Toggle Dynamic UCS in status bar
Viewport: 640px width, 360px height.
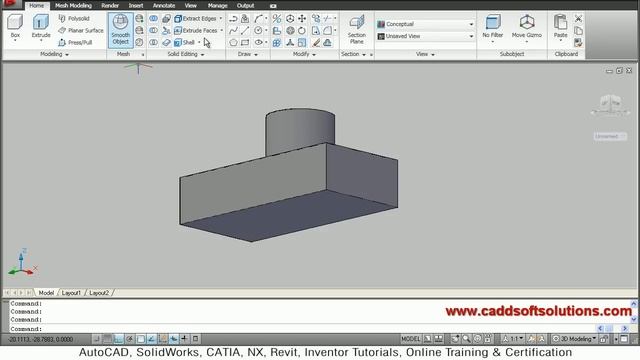[x=162, y=339]
